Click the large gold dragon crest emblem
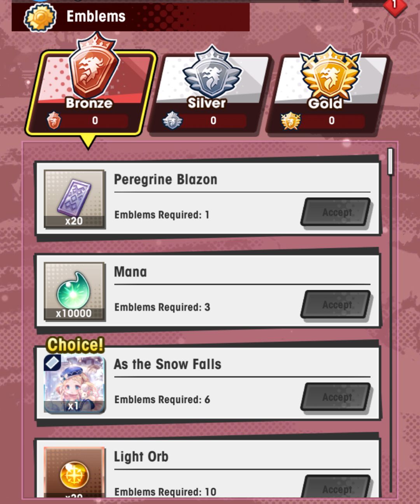This screenshot has width=420, height=504. (x=330, y=73)
